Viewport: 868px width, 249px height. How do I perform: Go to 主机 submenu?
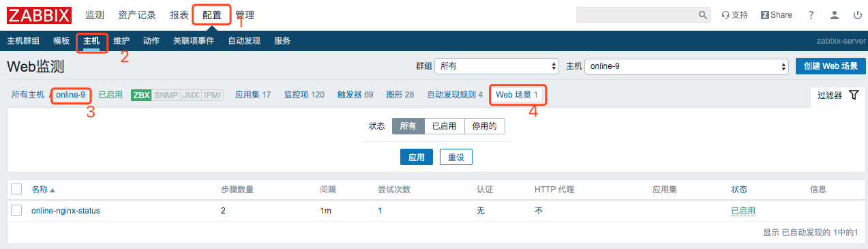[x=91, y=41]
